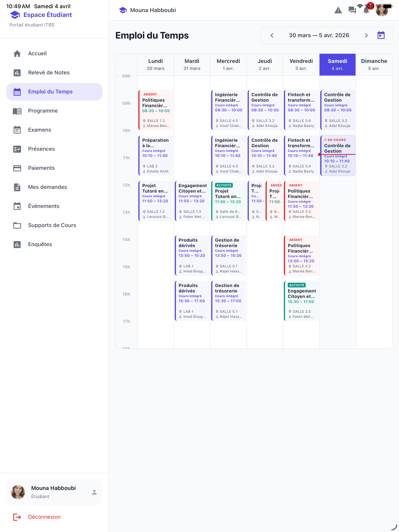
Task: Open Tuesday Produits dérivés 15:30 class
Action: [x=192, y=301]
